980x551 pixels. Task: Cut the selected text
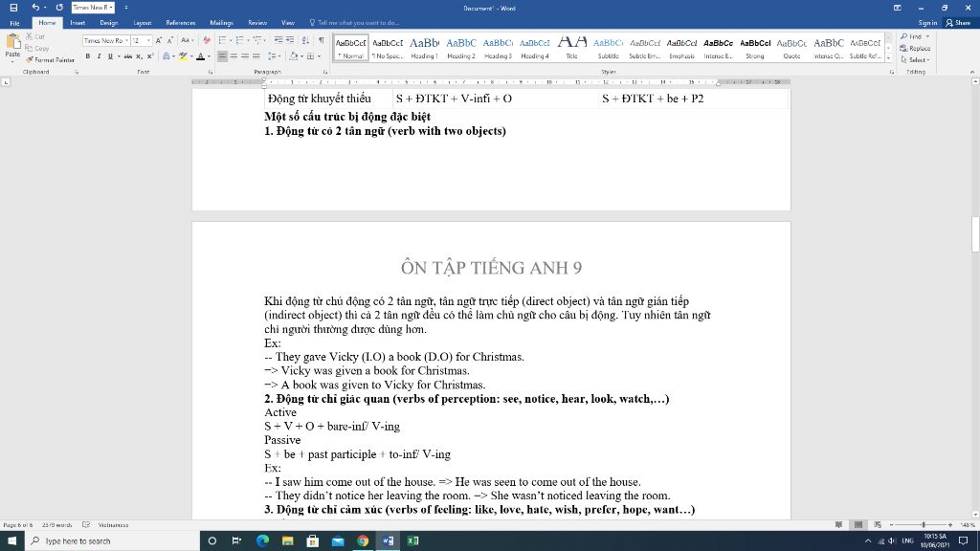coord(35,36)
